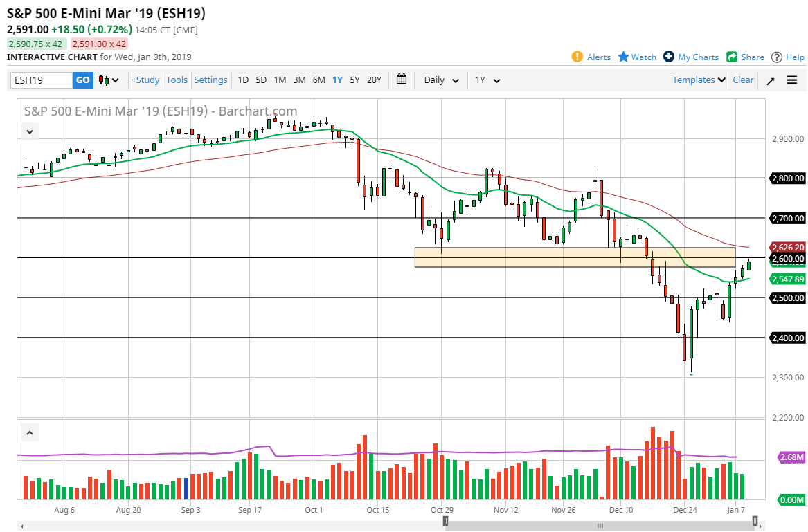This screenshot has width=808, height=532.
Task: Expand the chart panel chevron at top-left
Action: (x=29, y=131)
